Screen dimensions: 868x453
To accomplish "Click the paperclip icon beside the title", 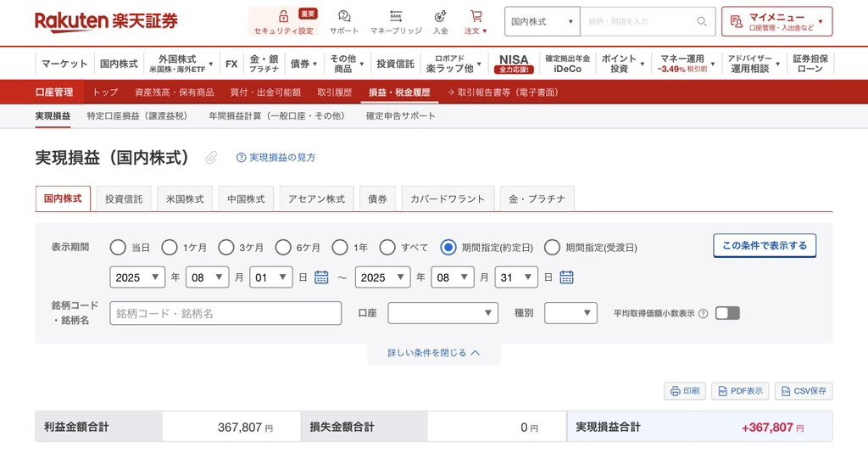I will [x=211, y=158].
